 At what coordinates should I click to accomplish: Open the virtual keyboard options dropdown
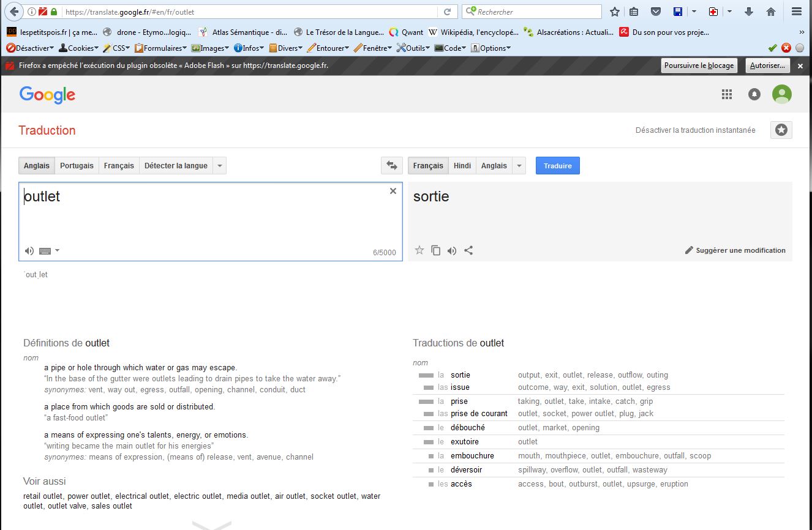click(x=57, y=250)
